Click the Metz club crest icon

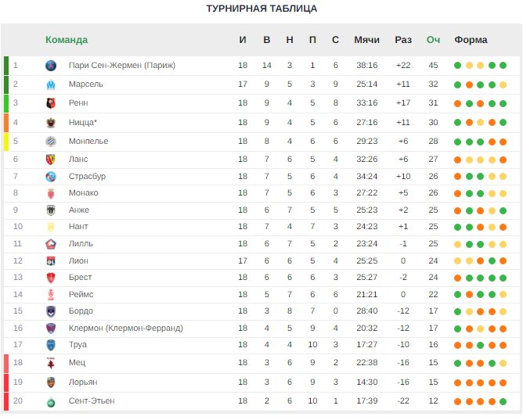[51, 363]
